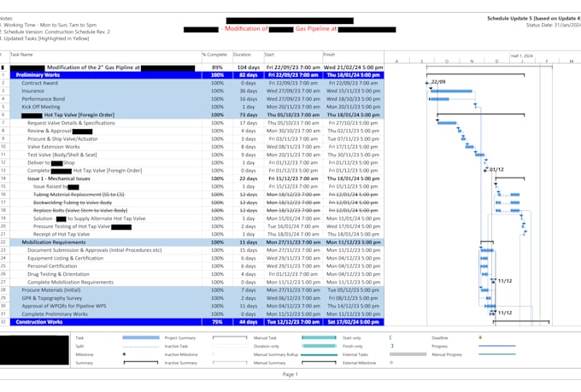Viewport: 581px width, 392px height.
Task: Click the Task Name column header
Action: coord(21,55)
